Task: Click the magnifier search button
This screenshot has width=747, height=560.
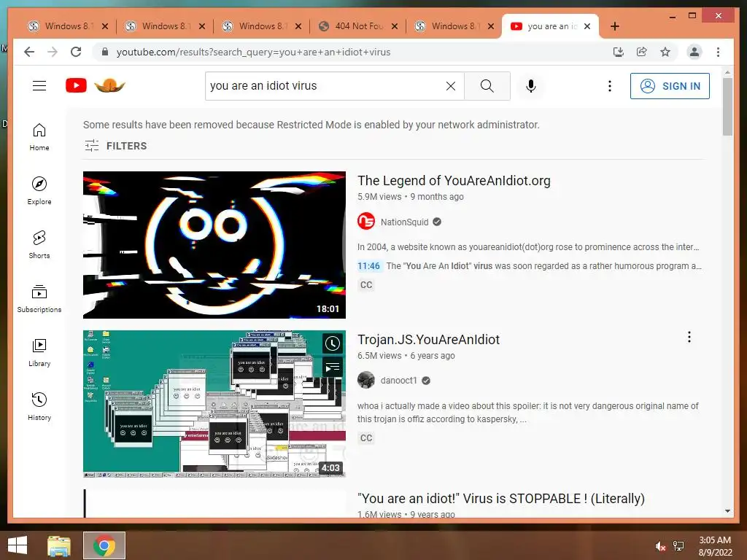Action: (x=487, y=86)
